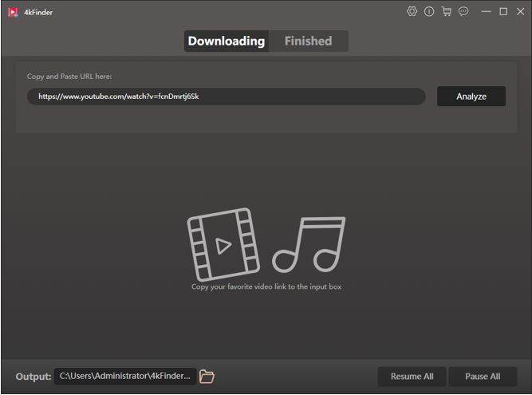Click 'Copy and Paste URL here:' label
Image resolution: width=532 pixels, height=395 pixels.
tap(69, 77)
